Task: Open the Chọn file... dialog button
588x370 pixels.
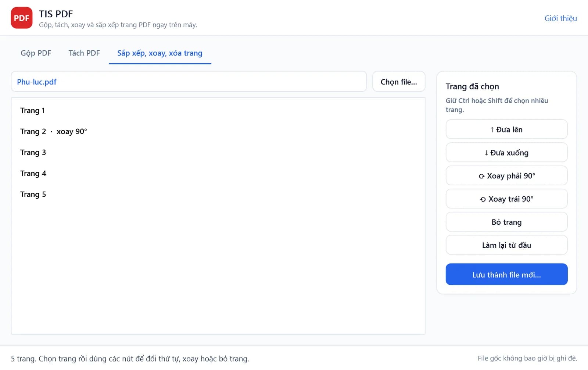Action: [x=399, y=82]
